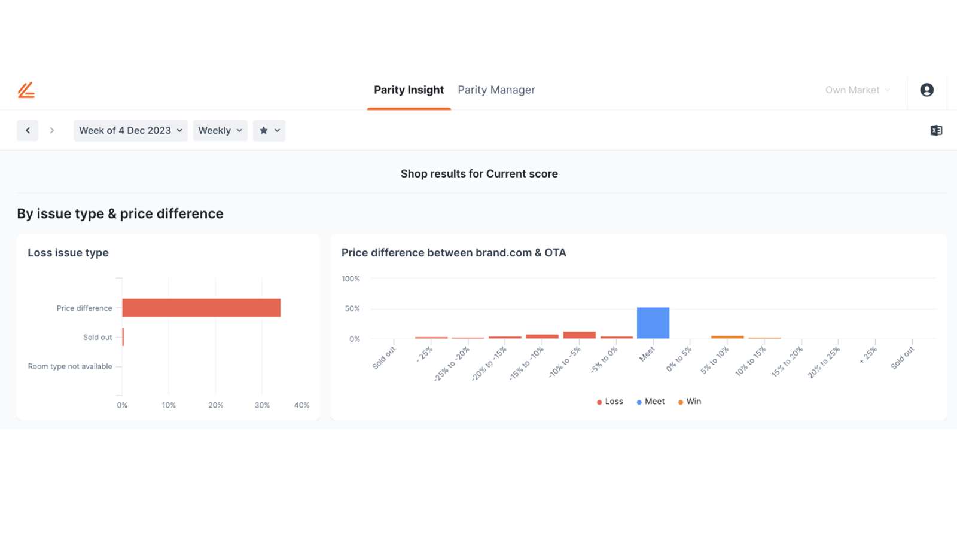The height and width of the screenshot is (560, 957).
Task: Click the Sold out bar in Loss issue type
Action: (x=123, y=337)
